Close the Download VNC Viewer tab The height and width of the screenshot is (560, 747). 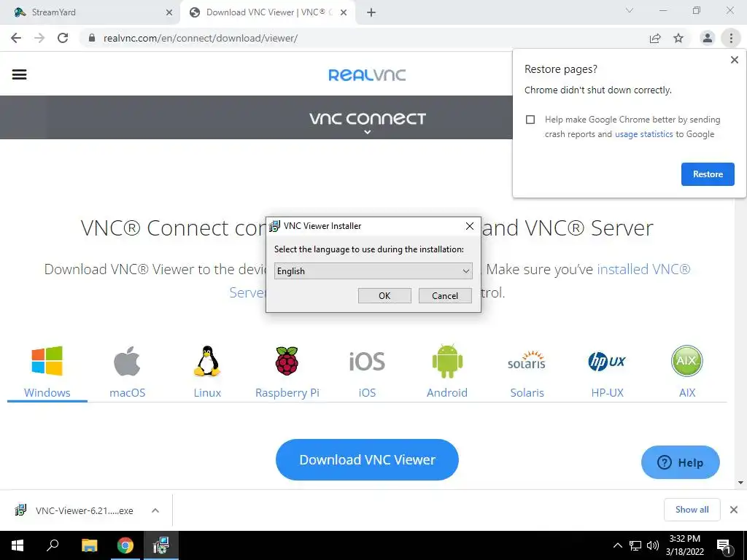pos(344,13)
